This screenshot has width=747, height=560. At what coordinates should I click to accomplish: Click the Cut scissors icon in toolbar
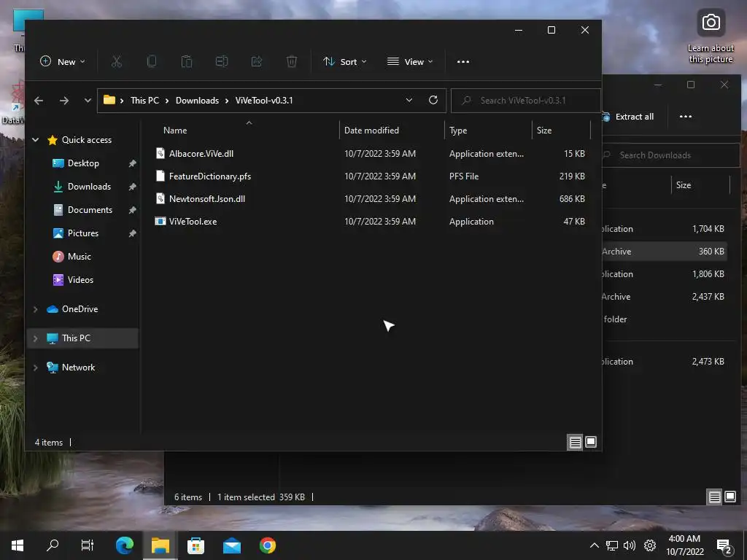[x=117, y=61]
